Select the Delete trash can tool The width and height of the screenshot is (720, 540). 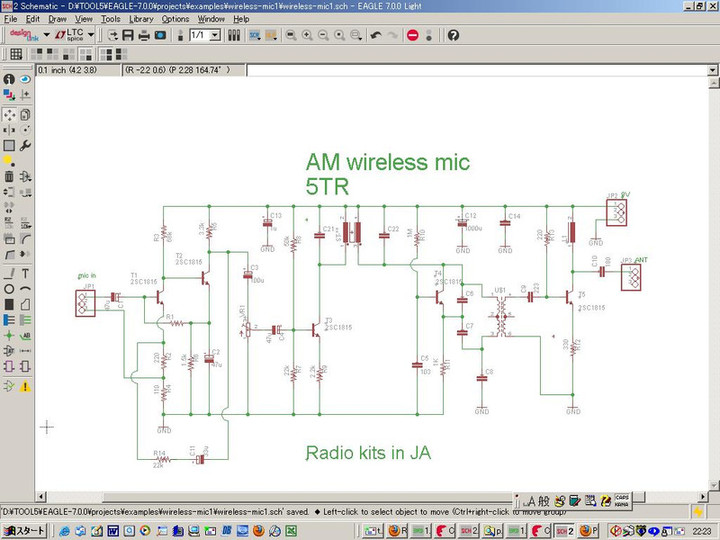pos(9,176)
